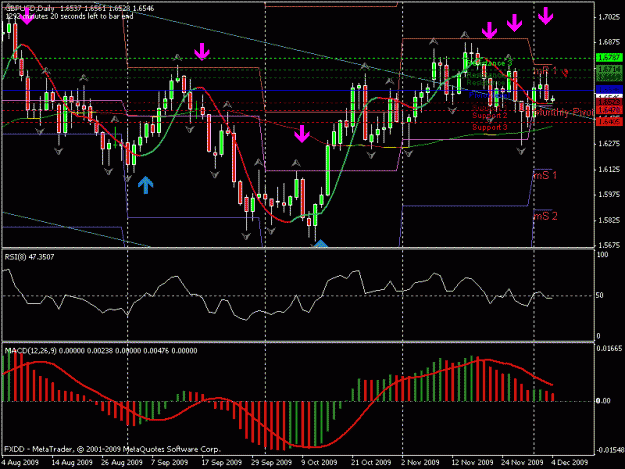
Task: Click the 'Resistance 3' level label
Action: (489, 63)
